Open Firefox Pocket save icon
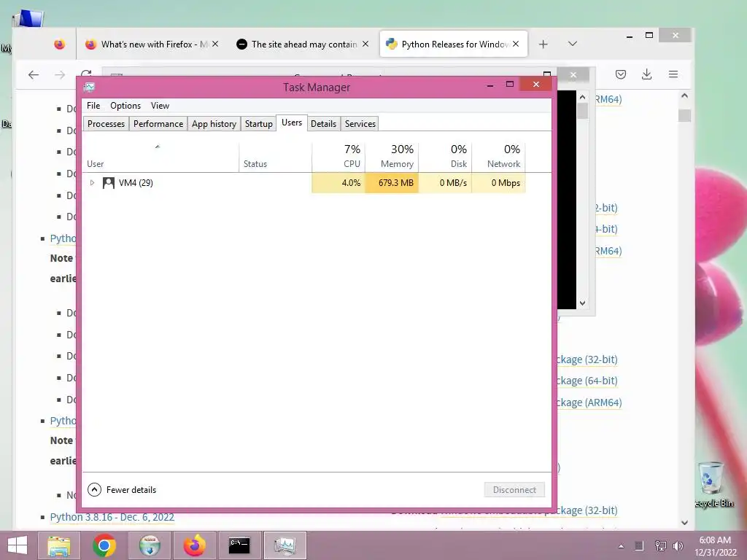The height and width of the screenshot is (560, 747). 620,74
